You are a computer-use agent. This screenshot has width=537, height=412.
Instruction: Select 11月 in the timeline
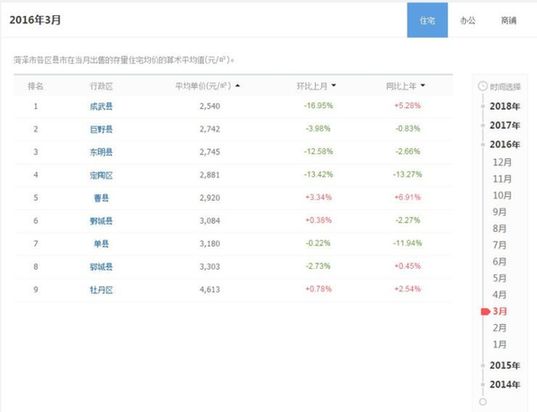tap(502, 179)
